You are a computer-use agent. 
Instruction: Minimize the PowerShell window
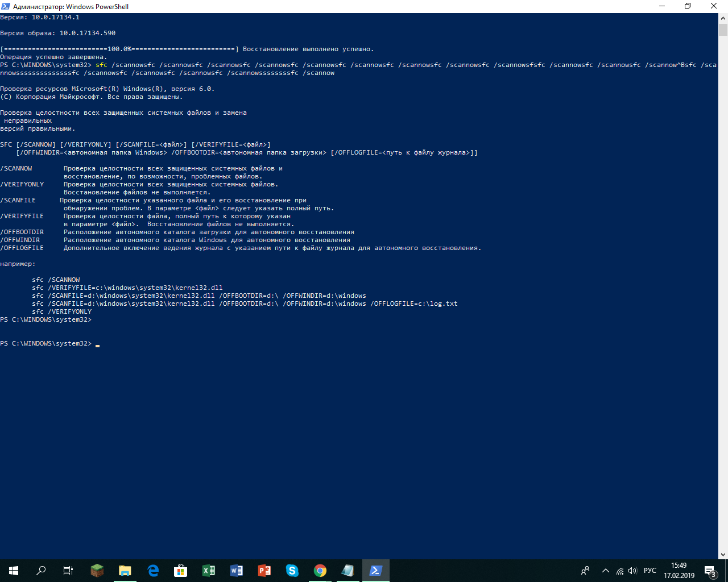[x=662, y=6]
